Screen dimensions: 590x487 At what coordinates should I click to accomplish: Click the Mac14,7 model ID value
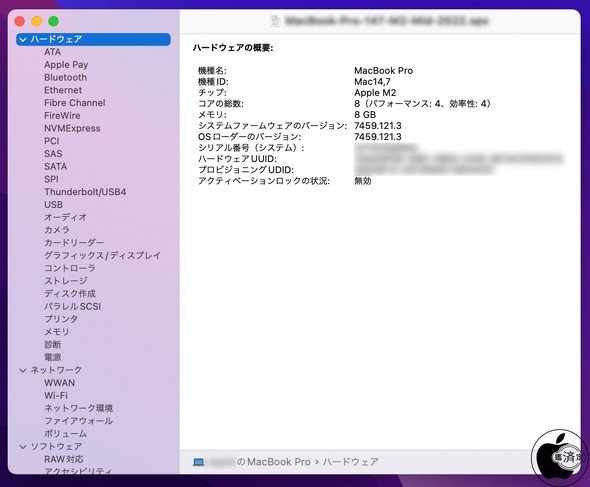(x=372, y=82)
